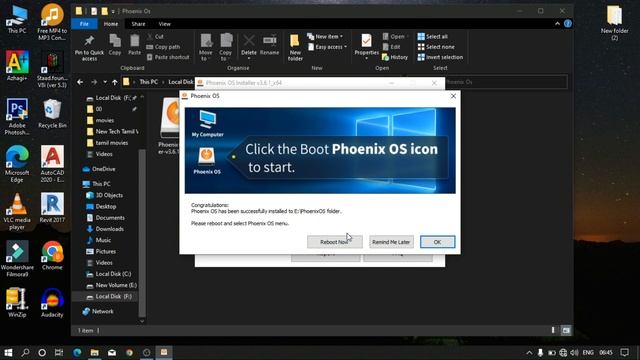Click Paste shortcut in the ribbon
This screenshot has height=360, width=640.
pos(168,57)
